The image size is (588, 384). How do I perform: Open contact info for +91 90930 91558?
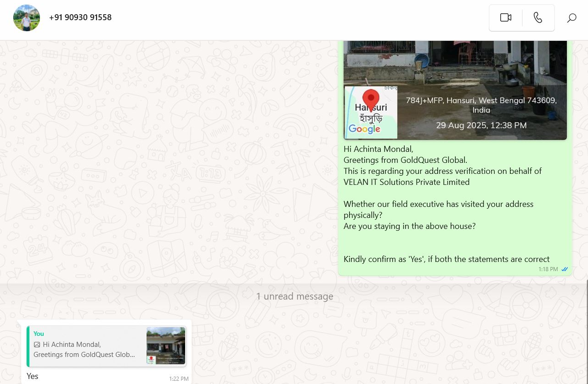point(80,17)
